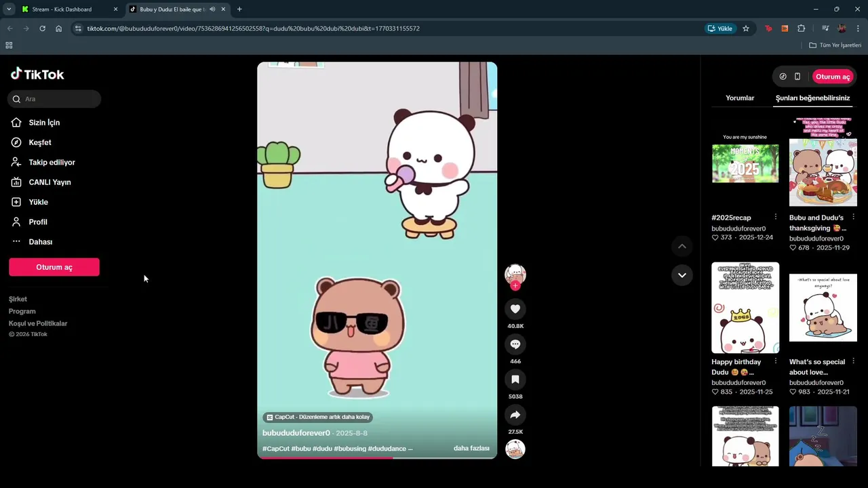Open comments via speech bubble icon
Viewport: 868px width, 488px height.
(515, 344)
